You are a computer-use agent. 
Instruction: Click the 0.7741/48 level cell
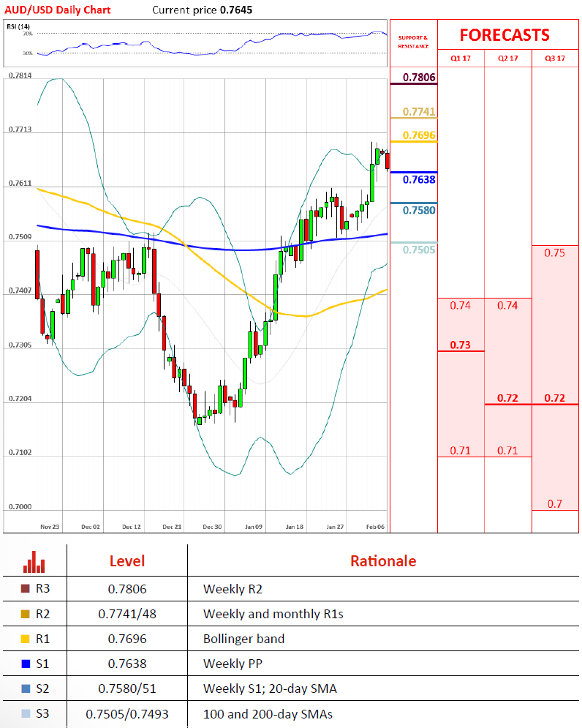tap(127, 615)
